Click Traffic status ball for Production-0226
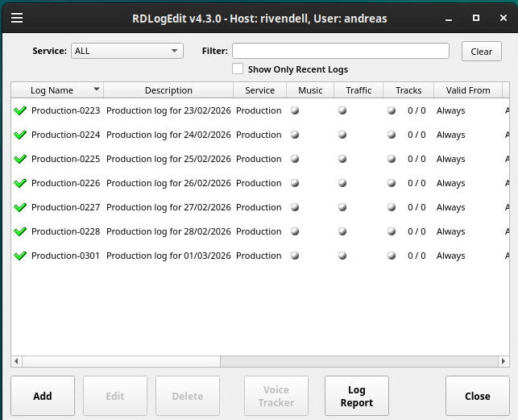 (x=342, y=183)
